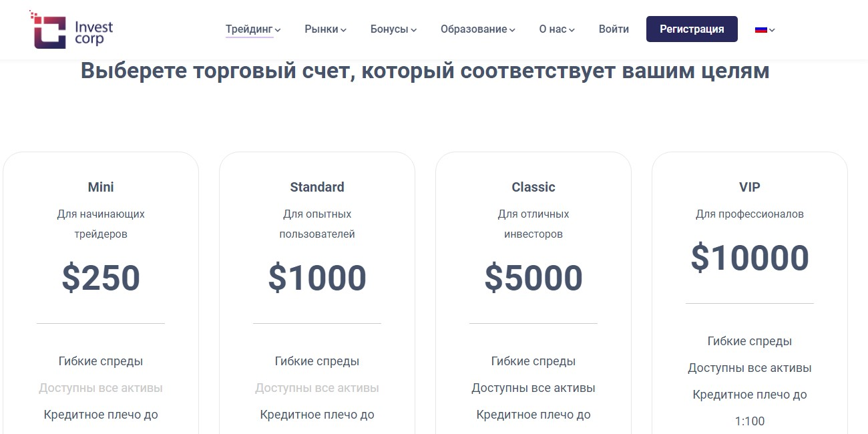
Task: Open the Бонусы menu
Action: click(393, 29)
